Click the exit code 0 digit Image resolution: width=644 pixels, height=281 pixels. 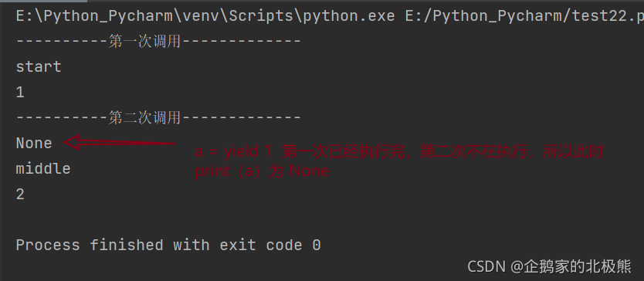pyautogui.click(x=317, y=245)
